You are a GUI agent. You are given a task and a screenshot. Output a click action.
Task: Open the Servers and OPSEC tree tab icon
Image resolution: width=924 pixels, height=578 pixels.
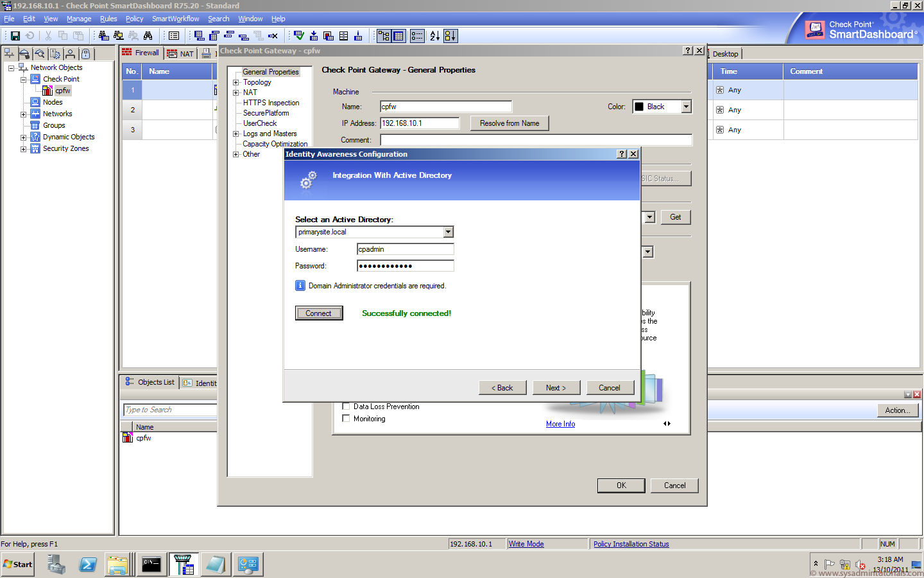55,54
